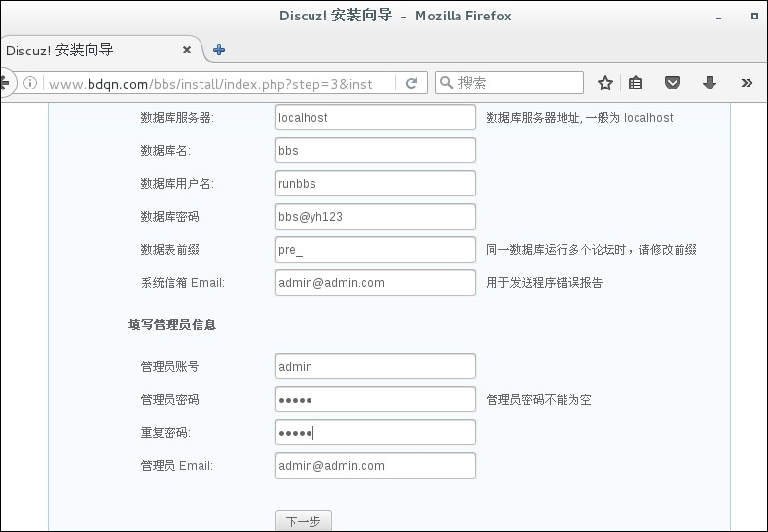Screen dimensions: 768x532
Task: Click the back arrow button
Action: click(5, 83)
